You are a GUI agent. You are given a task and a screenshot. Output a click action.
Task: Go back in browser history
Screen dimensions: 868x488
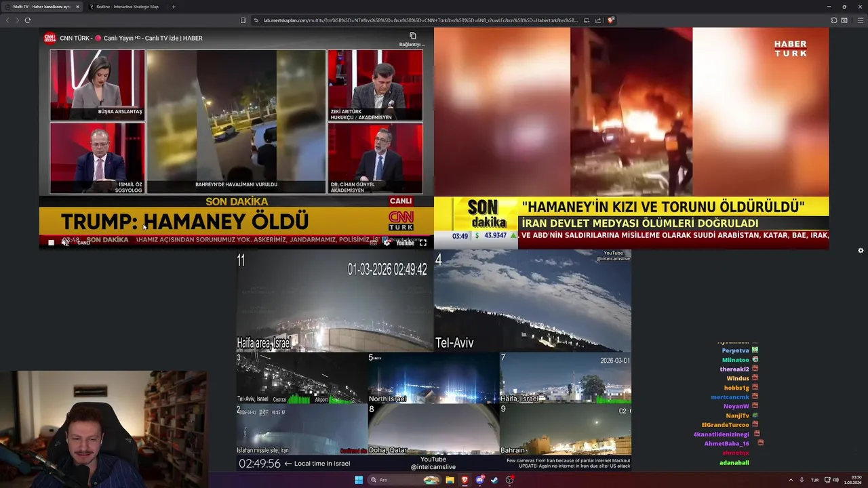coord(8,20)
